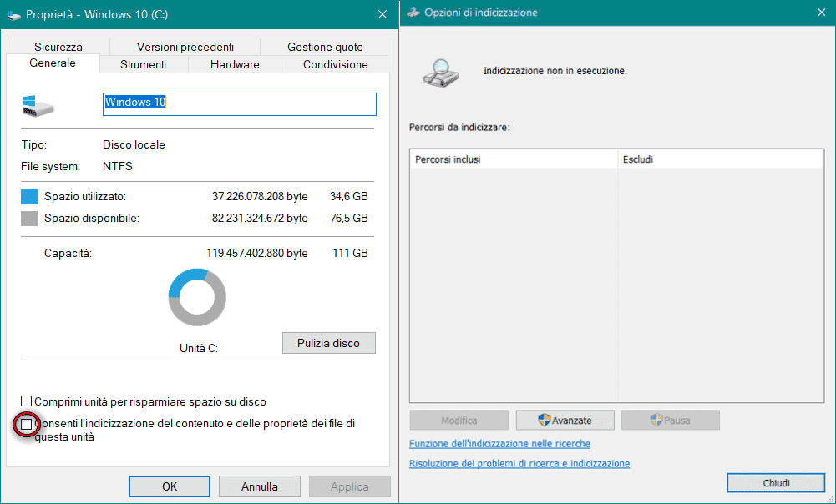Close the Proprietà - Windows 10 (C:) window
The height and width of the screenshot is (504, 836).
click(383, 14)
